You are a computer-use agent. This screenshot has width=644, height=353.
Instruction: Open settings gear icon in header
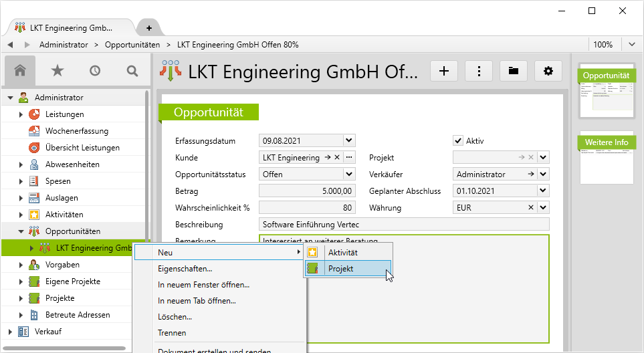tap(548, 71)
